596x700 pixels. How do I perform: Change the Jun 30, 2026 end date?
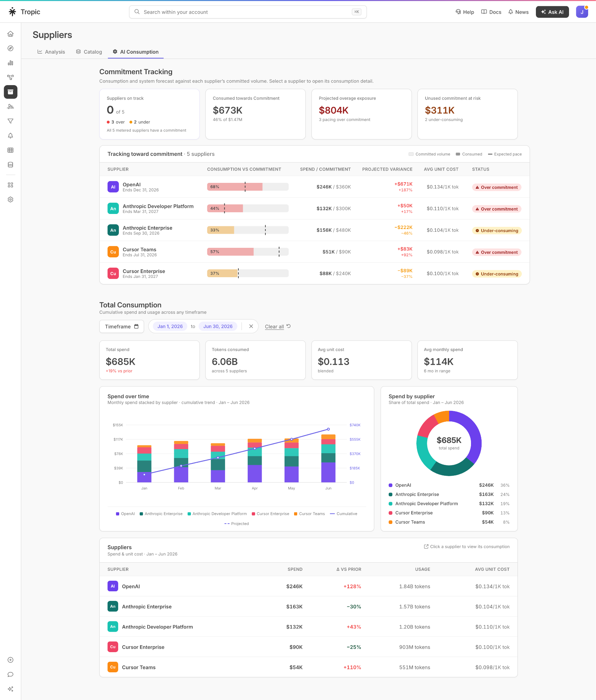click(218, 326)
